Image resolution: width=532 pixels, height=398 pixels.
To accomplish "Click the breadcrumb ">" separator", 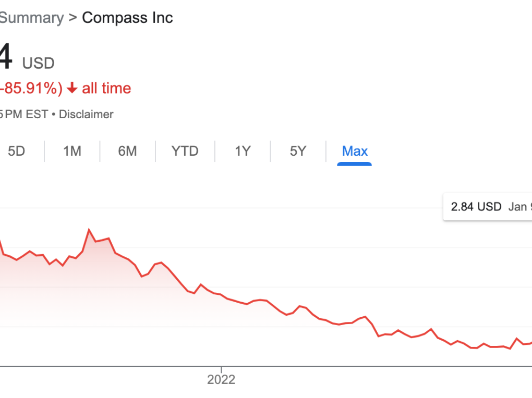I will point(72,18).
